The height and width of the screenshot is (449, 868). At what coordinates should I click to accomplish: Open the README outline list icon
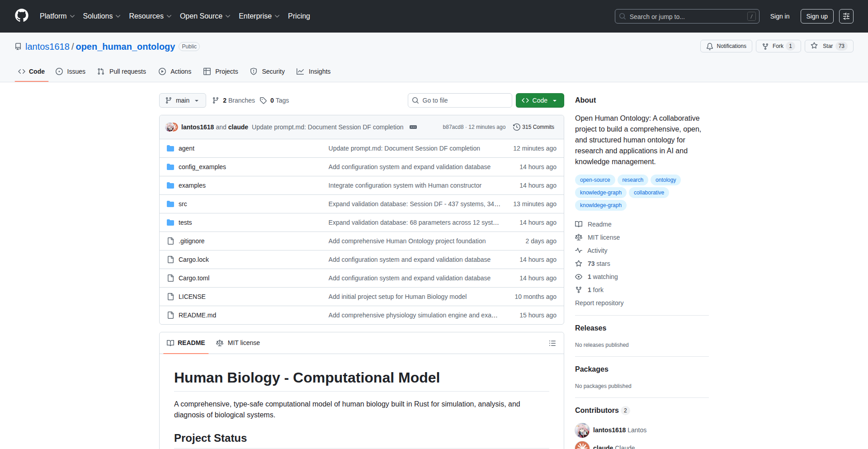(x=552, y=343)
